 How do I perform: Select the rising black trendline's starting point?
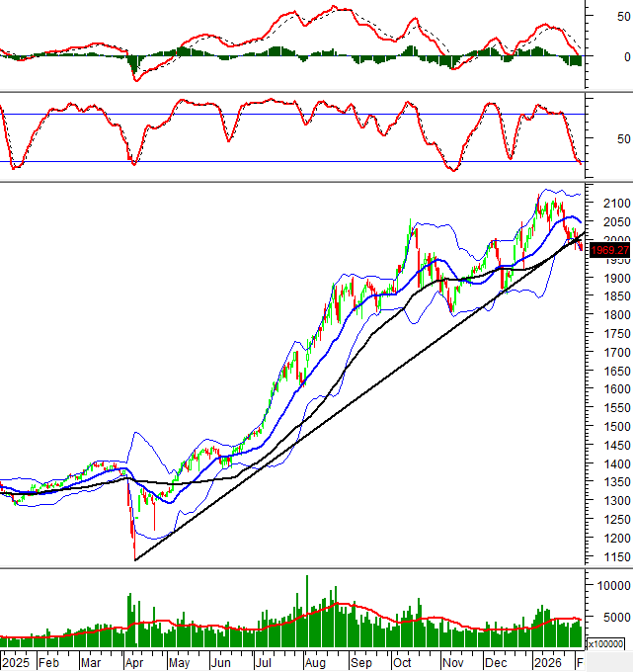[x=135, y=560]
